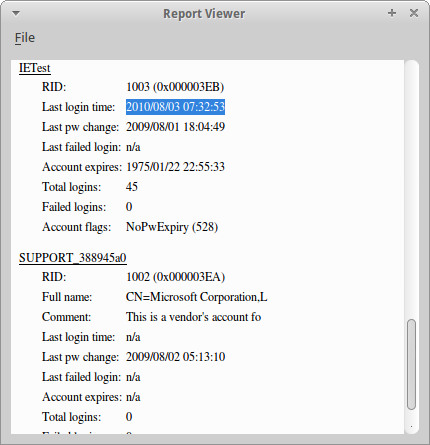Screen dimensions: 430x445
Task: Click the SUPPORT_388945a0 account heading
Action: pos(73,258)
